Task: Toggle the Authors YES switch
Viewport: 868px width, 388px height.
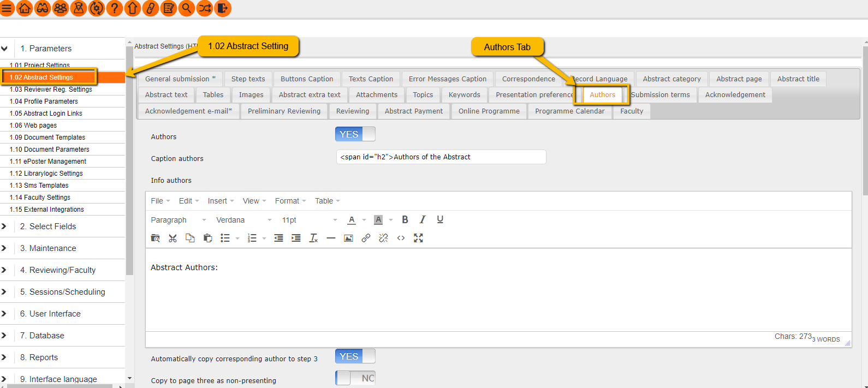Action: (x=355, y=134)
